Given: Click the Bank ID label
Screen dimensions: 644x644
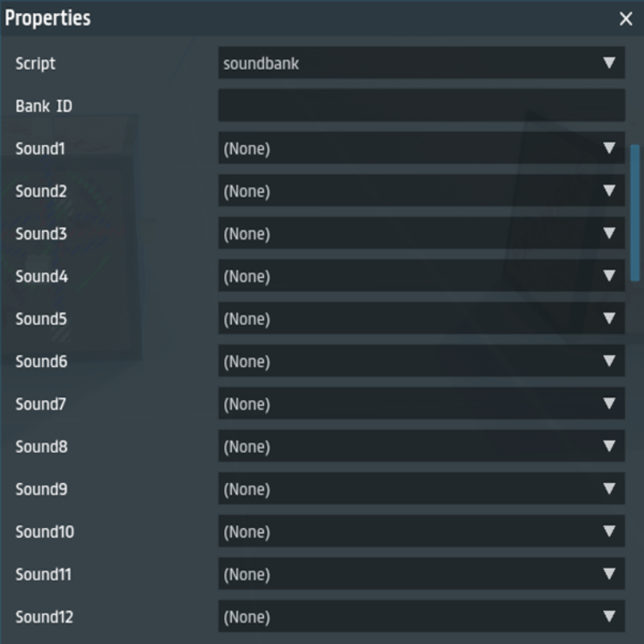Looking at the screenshot, I should coord(43,105).
